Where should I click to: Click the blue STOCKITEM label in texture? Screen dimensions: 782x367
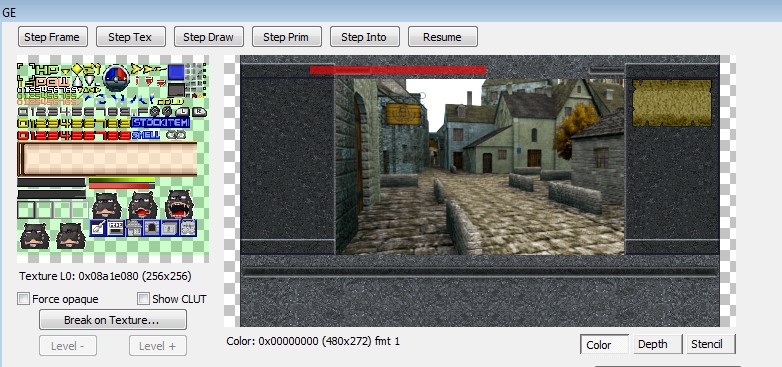[161, 123]
